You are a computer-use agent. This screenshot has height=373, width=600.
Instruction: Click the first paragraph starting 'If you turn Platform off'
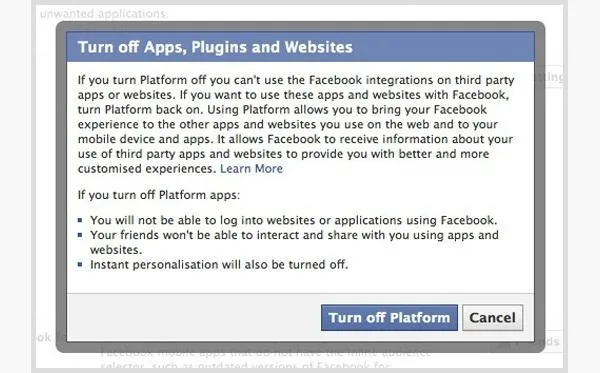click(296, 124)
